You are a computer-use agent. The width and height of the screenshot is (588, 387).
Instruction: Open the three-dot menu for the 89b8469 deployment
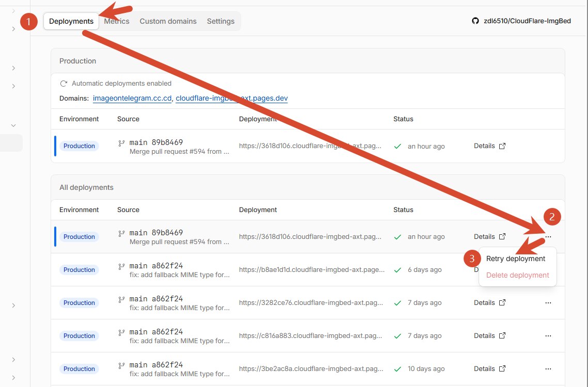[548, 237]
